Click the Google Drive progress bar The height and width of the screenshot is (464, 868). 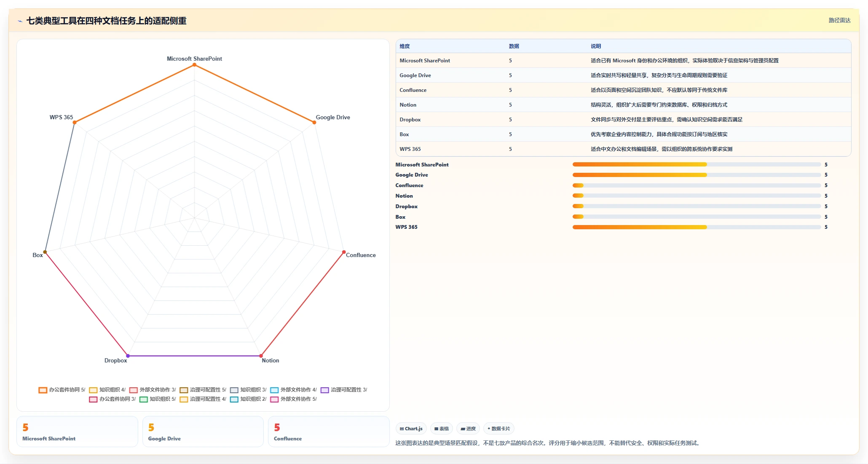(x=697, y=175)
